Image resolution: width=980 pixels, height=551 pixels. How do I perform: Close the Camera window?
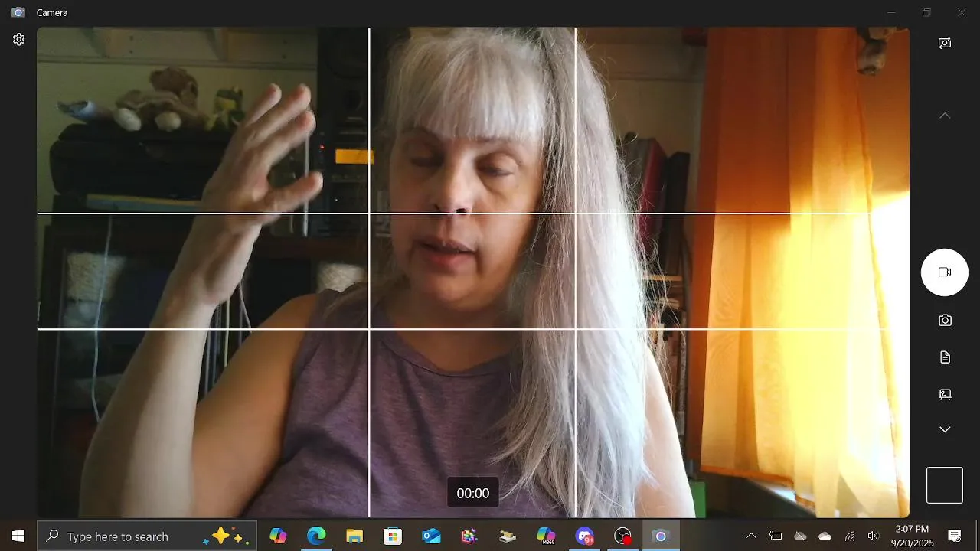(962, 13)
